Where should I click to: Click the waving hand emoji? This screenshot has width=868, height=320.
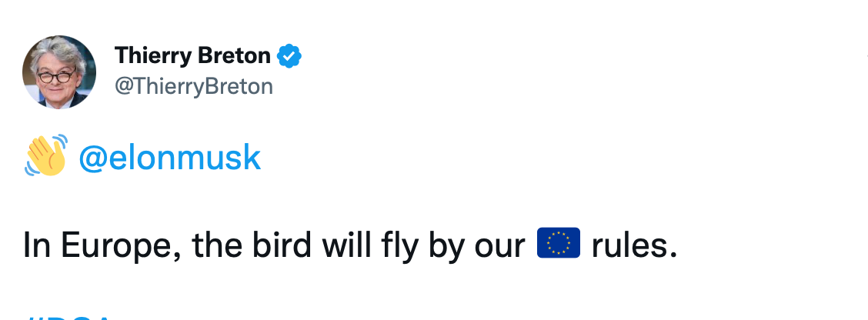(x=46, y=155)
